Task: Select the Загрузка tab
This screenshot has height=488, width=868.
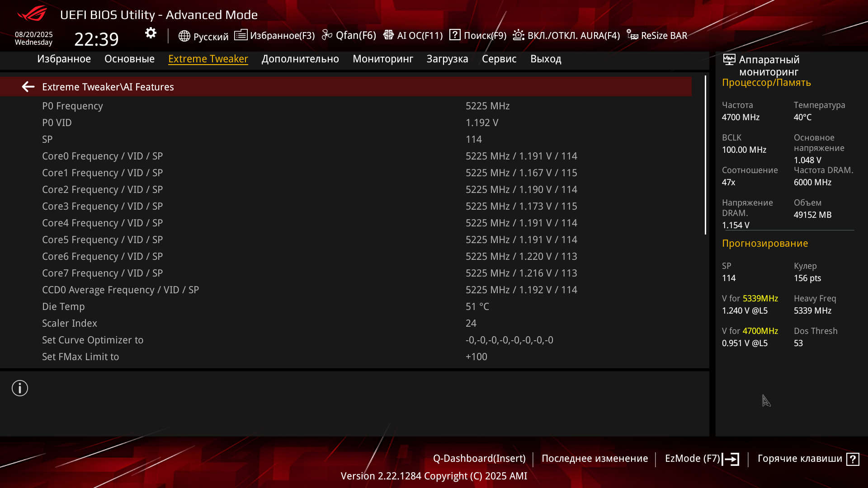Action: point(447,59)
